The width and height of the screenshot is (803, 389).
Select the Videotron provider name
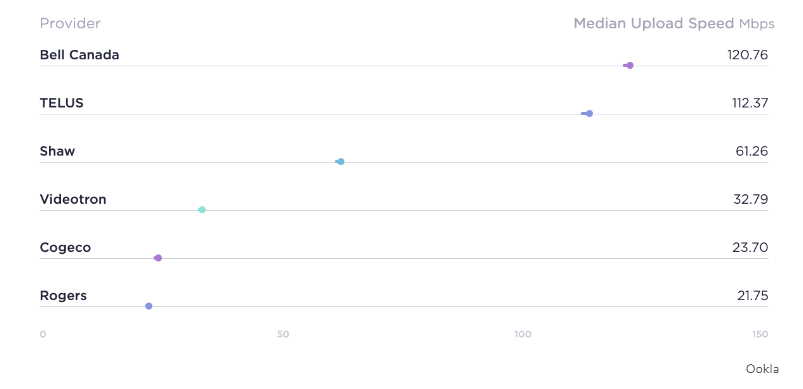pos(73,199)
